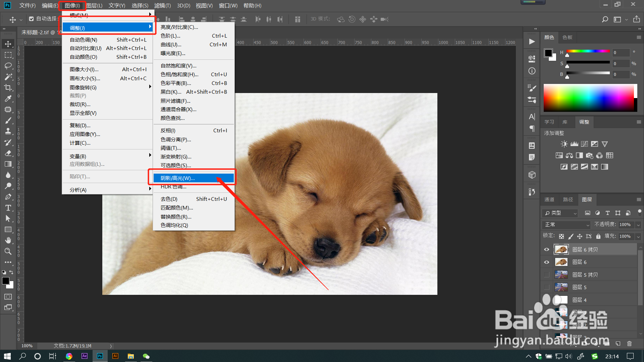
Task: Hide the 图层 6 layer visibility eye
Action: pyautogui.click(x=547, y=262)
